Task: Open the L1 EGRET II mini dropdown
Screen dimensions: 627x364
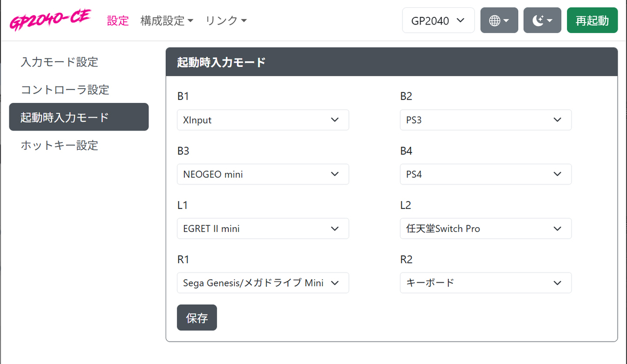Action: tap(263, 228)
